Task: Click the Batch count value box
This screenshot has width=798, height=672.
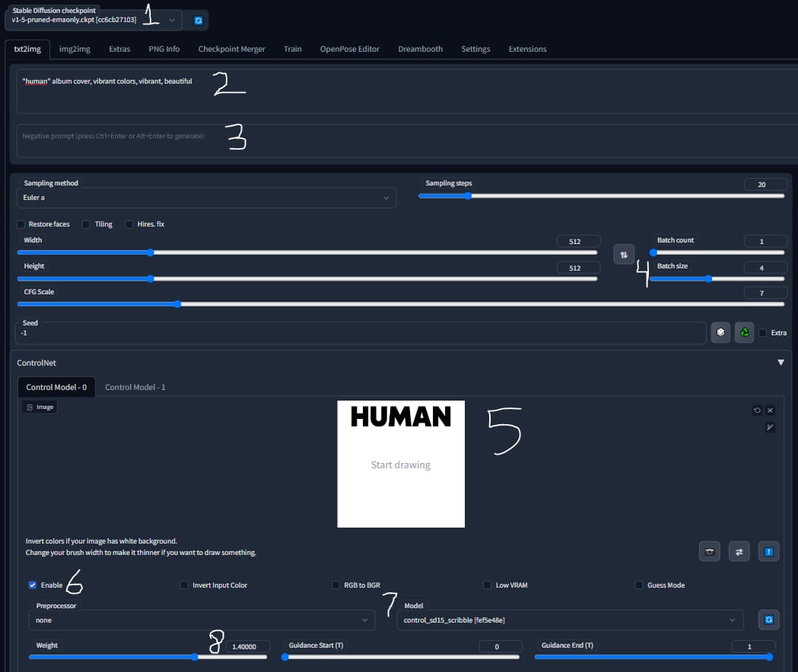Action: point(765,241)
